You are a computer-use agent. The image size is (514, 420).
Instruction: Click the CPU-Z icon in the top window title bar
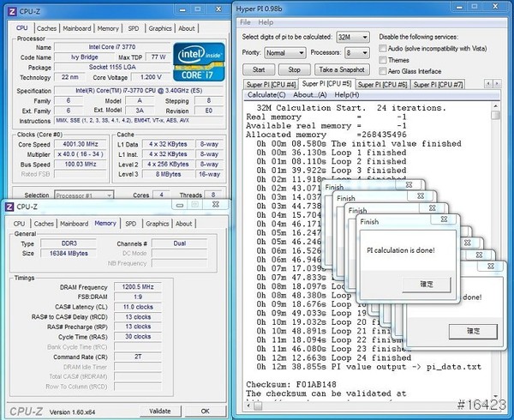tap(10, 7)
